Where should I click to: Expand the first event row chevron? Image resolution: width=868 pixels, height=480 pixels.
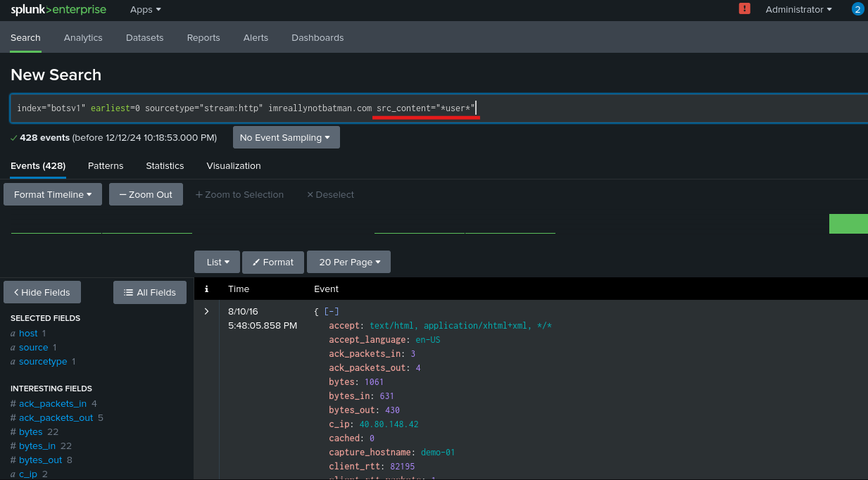pyautogui.click(x=206, y=311)
